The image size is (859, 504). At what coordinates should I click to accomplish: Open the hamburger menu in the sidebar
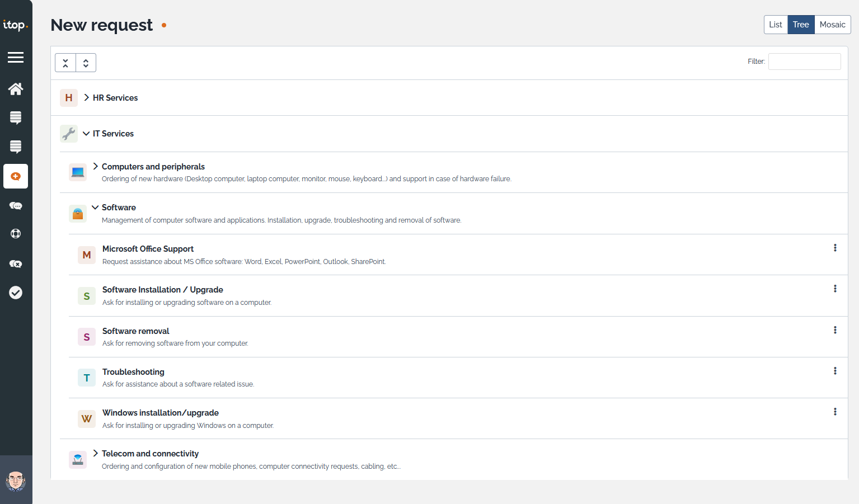(x=16, y=57)
